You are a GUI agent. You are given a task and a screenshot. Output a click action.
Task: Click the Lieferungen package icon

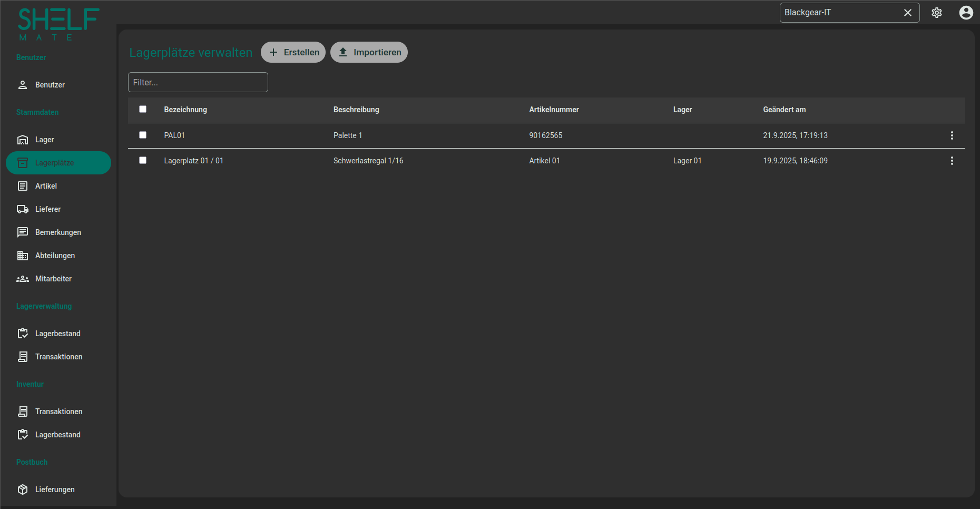(x=23, y=490)
